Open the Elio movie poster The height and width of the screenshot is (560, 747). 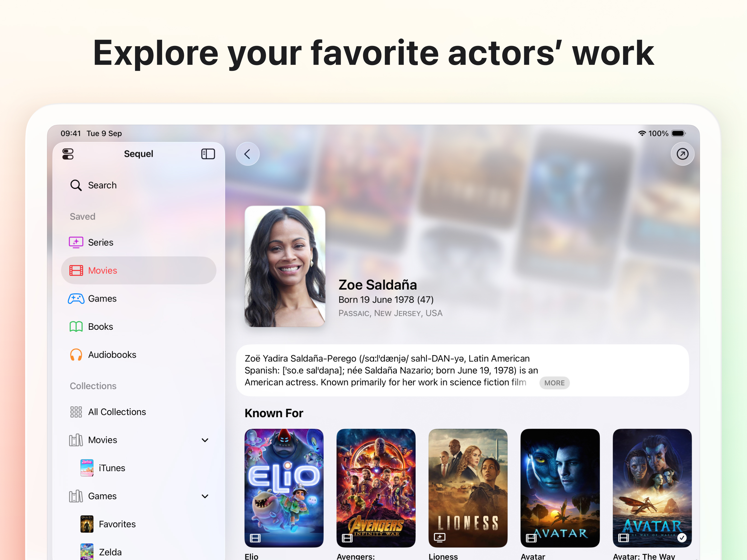284,488
